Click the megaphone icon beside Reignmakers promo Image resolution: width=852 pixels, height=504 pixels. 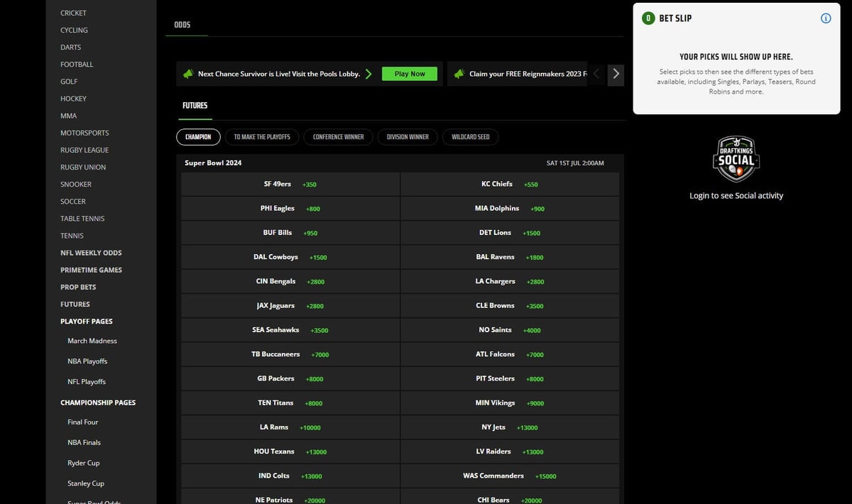coord(459,74)
